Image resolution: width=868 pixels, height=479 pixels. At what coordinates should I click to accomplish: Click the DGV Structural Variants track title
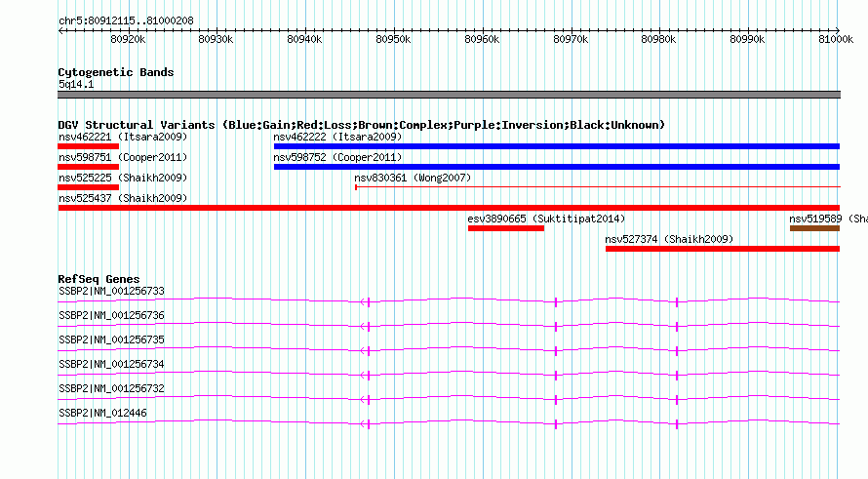tap(361, 125)
